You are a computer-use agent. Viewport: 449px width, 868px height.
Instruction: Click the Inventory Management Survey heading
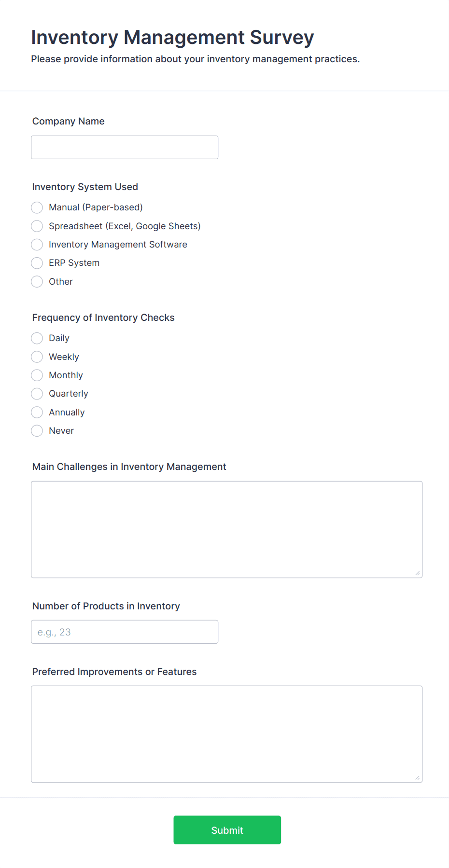pos(172,37)
